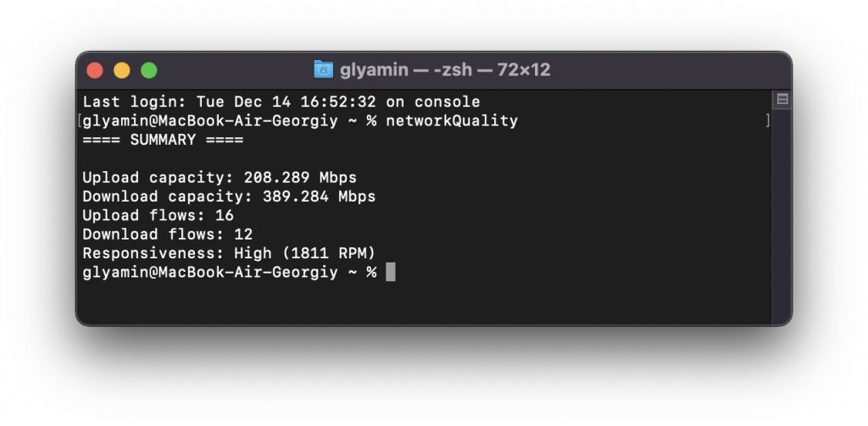Viewport: 868px width, 426px height.
Task: Minimize the window with the yellow button
Action: tap(122, 70)
